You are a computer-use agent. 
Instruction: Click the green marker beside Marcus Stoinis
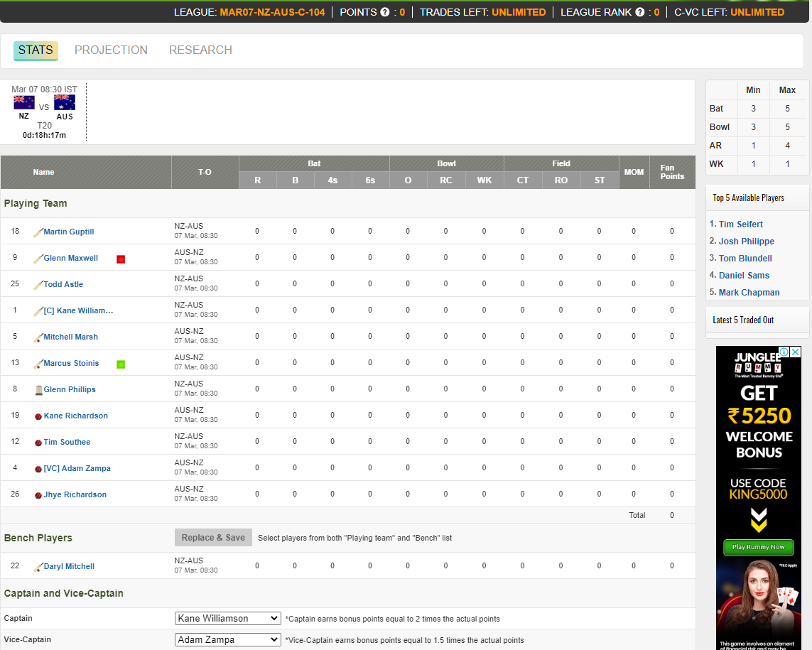coord(121,364)
